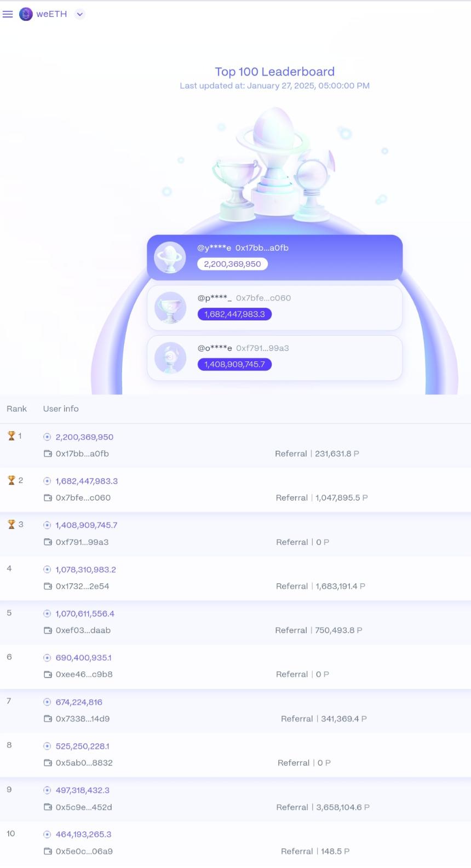Click the second-place trophy avatar in podium
Image resolution: width=471 pixels, height=868 pixels.
(170, 307)
